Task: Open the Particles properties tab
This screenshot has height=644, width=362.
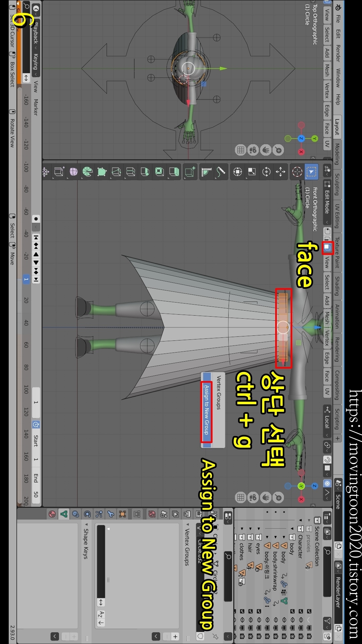Action: pos(99,514)
